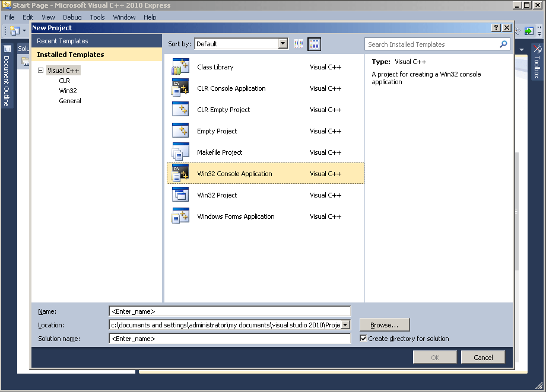Open the Edit menu
This screenshot has height=392, width=546.
tap(28, 17)
